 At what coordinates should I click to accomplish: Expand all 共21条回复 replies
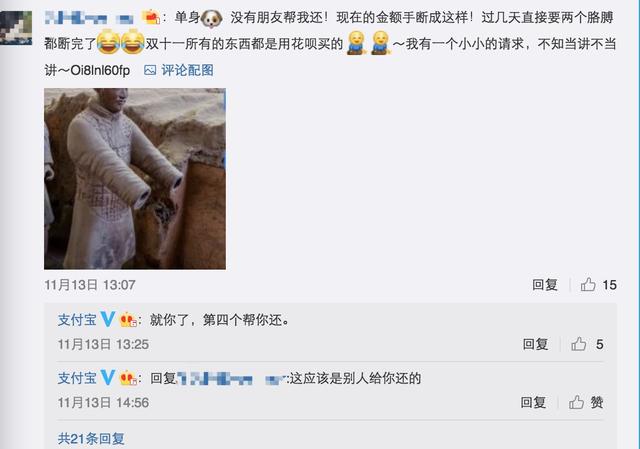coord(91,439)
